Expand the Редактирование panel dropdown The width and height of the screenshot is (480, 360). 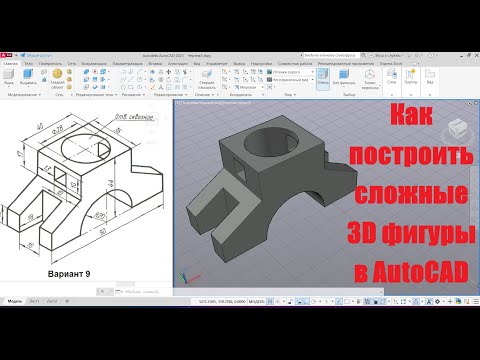coord(170,95)
